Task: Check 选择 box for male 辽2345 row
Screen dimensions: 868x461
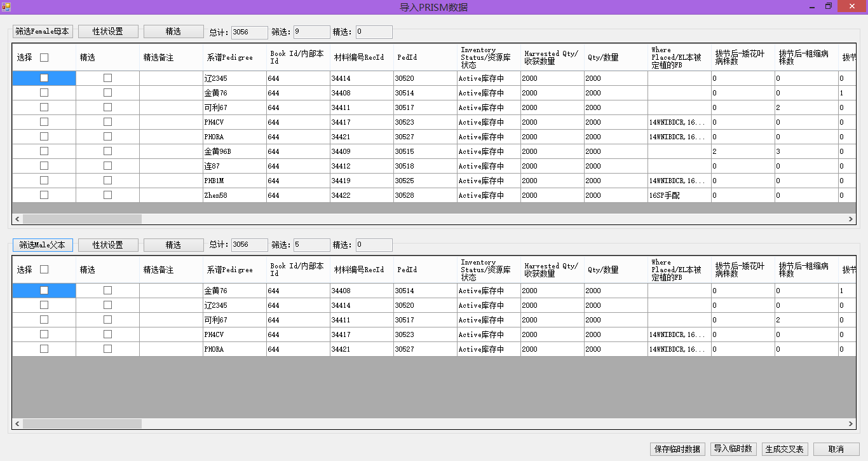Action: coord(44,305)
